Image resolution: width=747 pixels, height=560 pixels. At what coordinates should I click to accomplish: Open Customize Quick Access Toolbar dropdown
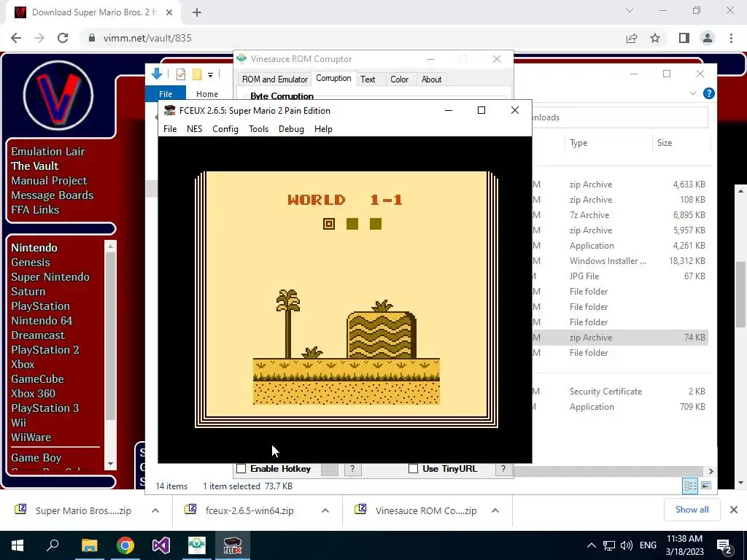click(x=210, y=74)
